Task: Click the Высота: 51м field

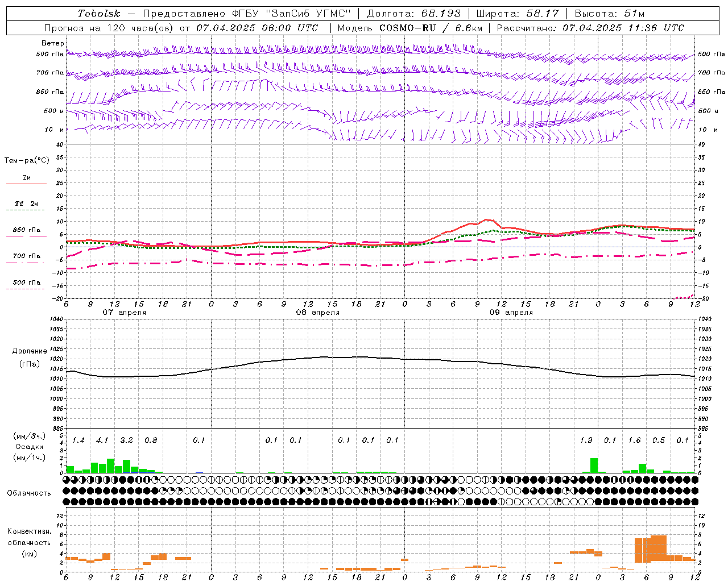Action: [609, 14]
